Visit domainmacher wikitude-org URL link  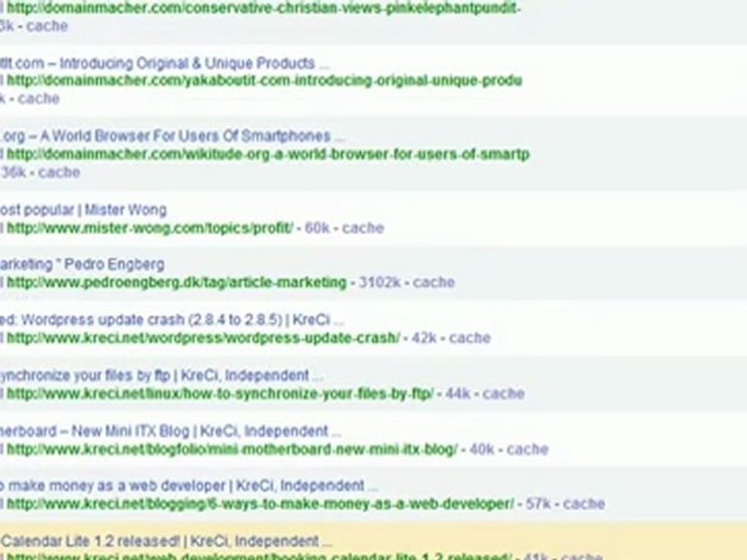[x=268, y=154]
